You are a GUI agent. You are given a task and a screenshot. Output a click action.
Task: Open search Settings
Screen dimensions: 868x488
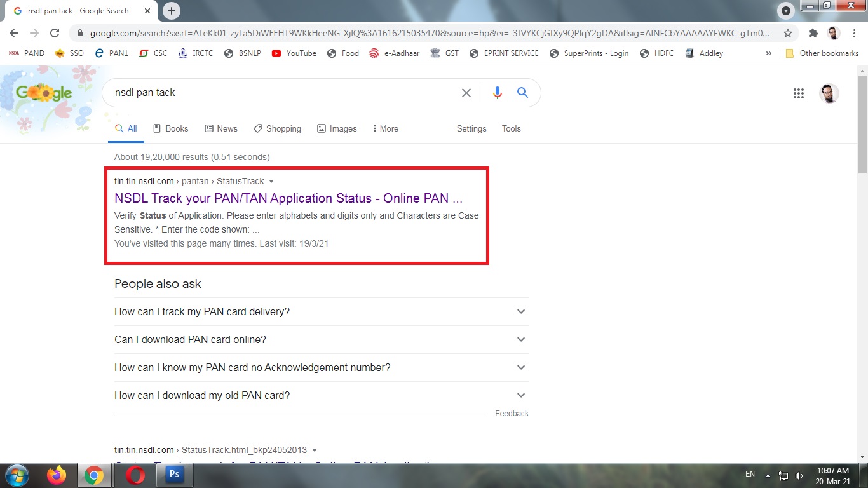471,128
